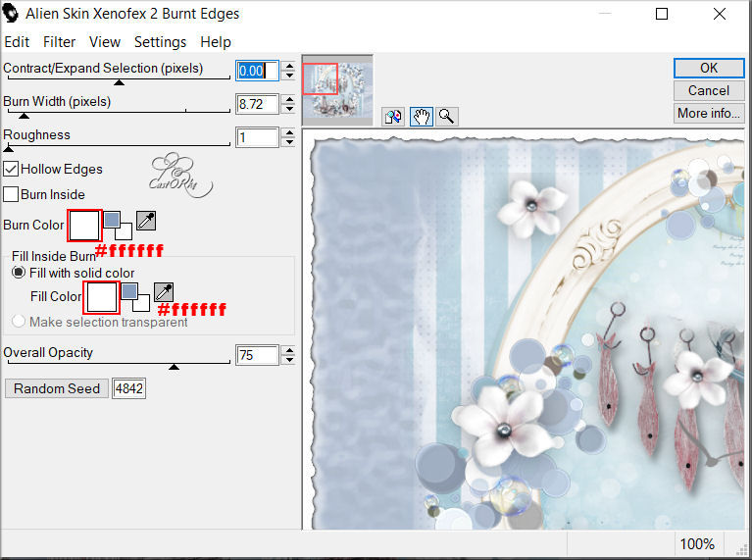The image size is (752, 560).
Task: Open the Filter menu
Action: tap(59, 42)
